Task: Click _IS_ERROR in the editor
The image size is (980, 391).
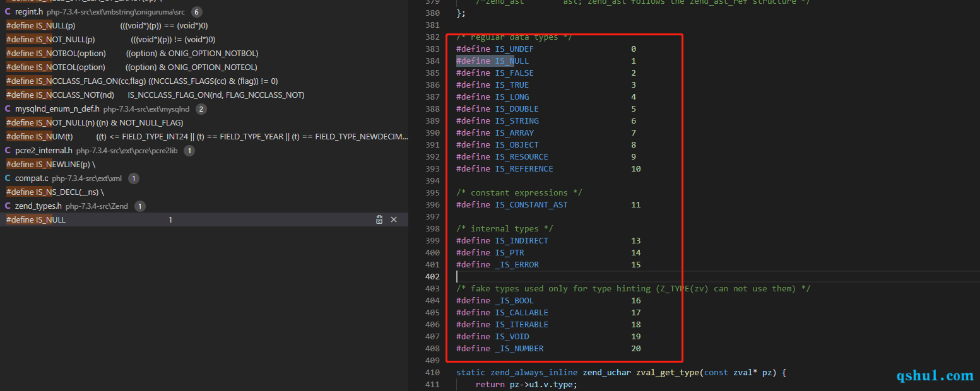Action: [517, 265]
